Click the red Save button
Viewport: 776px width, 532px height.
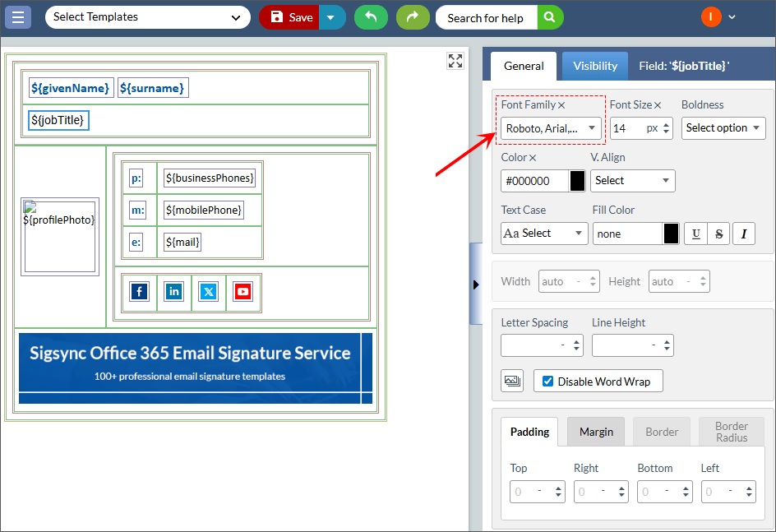(x=289, y=17)
